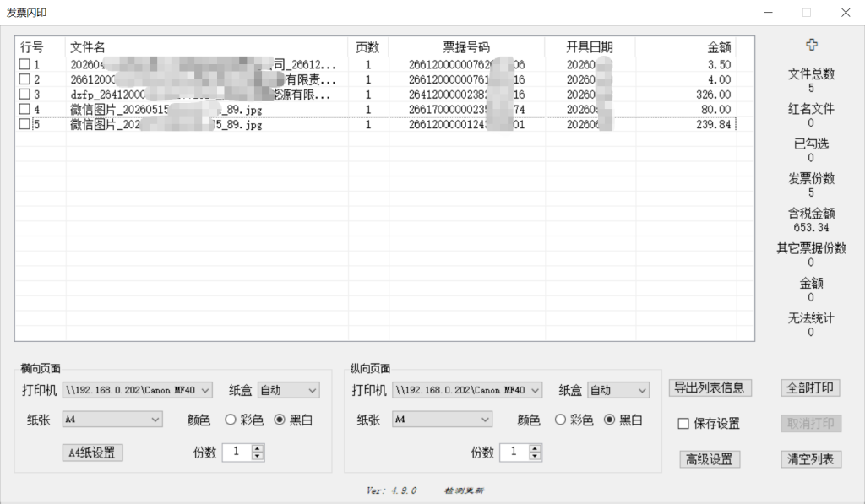Open the A4纸设置 button
865x504 pixels.
click(92, 453)
